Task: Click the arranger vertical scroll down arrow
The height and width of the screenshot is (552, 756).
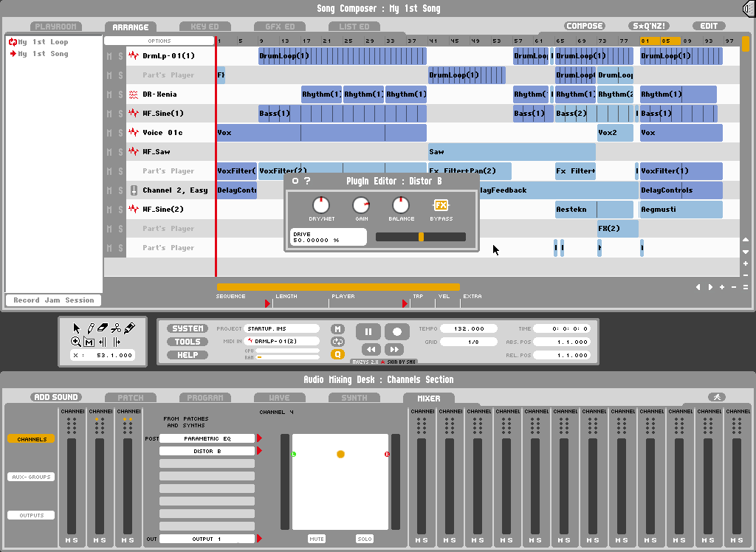Action: (746, 252)
